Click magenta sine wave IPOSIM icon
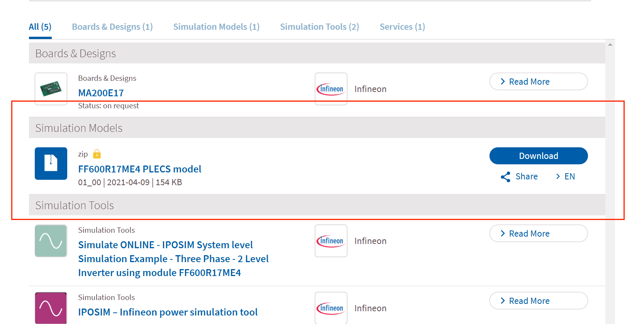Image resolution: width=644 pixels, height=324 pixels. coord(51,308)
